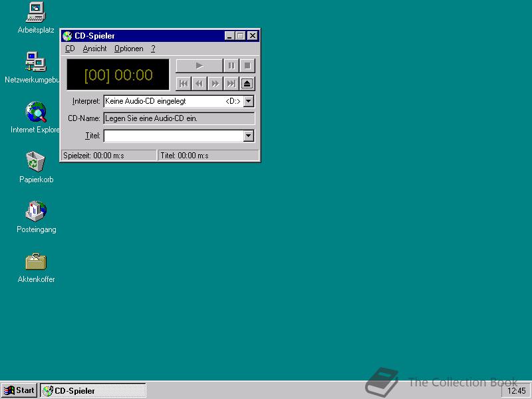The height and width of the screenshot is (399, 532).
Task: Select the Netzwerkumgebung desktop icon
Action: click(33, 68)
